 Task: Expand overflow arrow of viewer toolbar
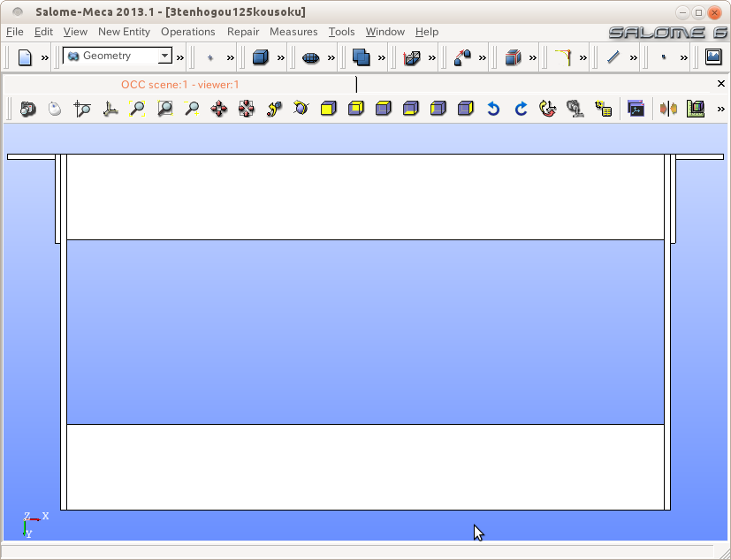[x=720, y=109]
